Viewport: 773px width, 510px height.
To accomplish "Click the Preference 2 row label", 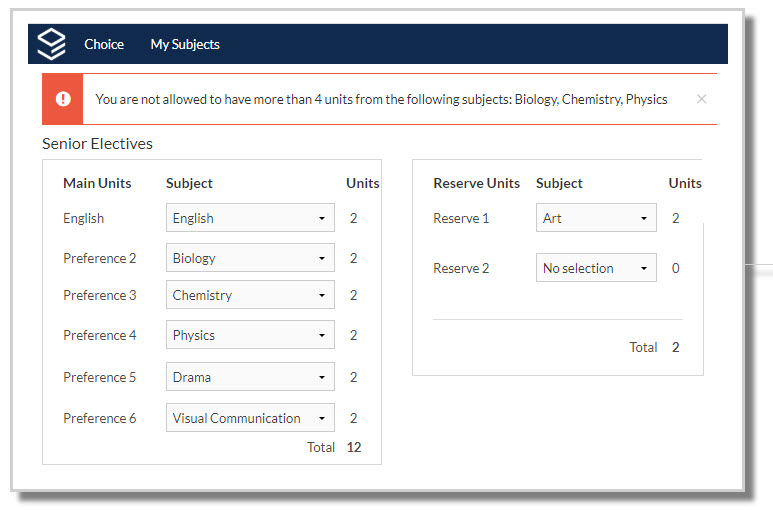I will click(x=100, y=258).
